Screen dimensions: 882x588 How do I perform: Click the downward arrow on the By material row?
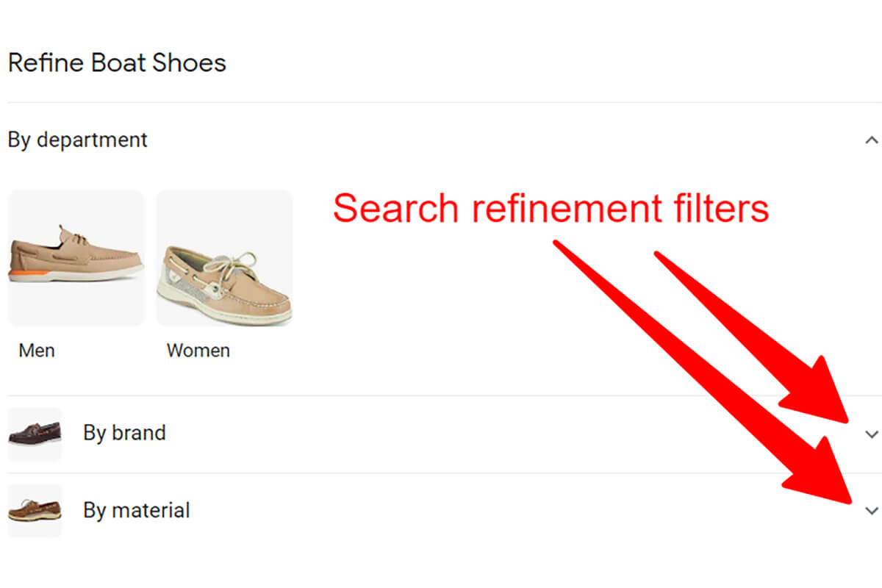[x=870, y=510]
